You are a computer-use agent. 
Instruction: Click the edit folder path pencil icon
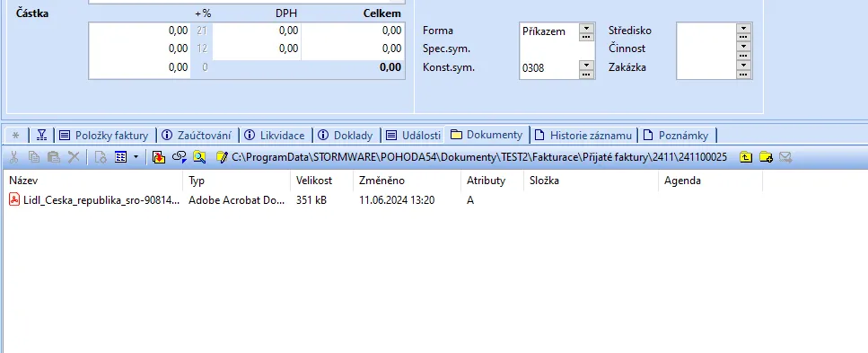(x=222, y=157)
